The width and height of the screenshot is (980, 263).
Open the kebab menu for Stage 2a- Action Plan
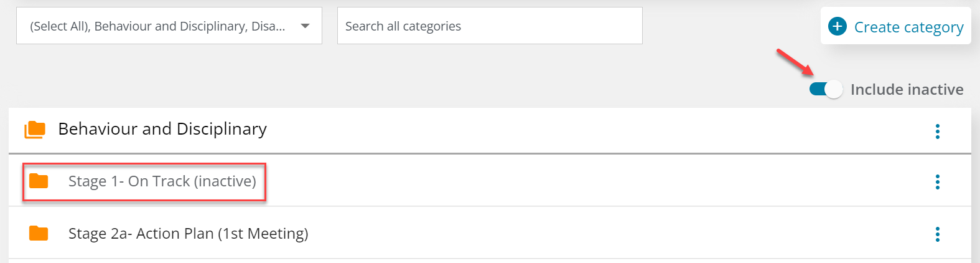click(937, 234)
